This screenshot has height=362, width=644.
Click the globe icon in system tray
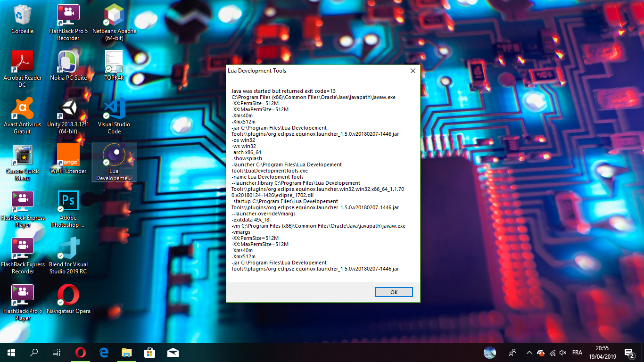pos(490,353)
